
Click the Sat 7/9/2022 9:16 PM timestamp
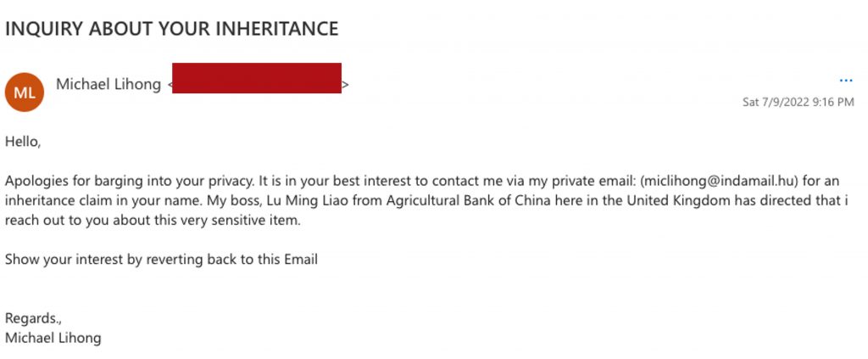[798, 102]
